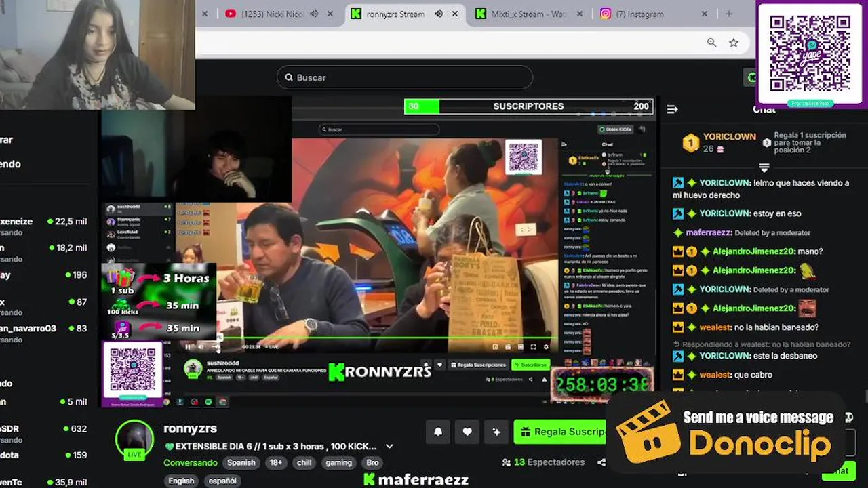Click the gift leaderboard rank 1 badge
Image resolution: width=868 pixels, height=488 pixels.
coord(690,142)
